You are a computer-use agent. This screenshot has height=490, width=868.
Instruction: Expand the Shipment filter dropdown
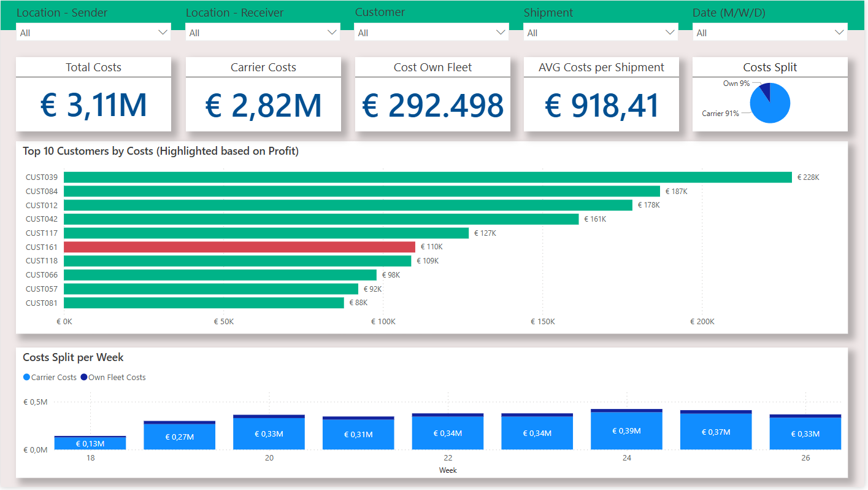pos(601,33)
